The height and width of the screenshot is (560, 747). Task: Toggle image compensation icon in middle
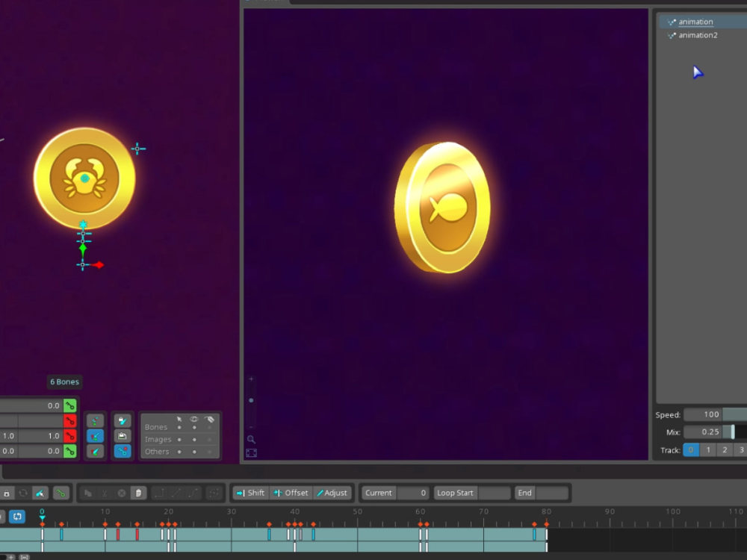coord(123,436)
